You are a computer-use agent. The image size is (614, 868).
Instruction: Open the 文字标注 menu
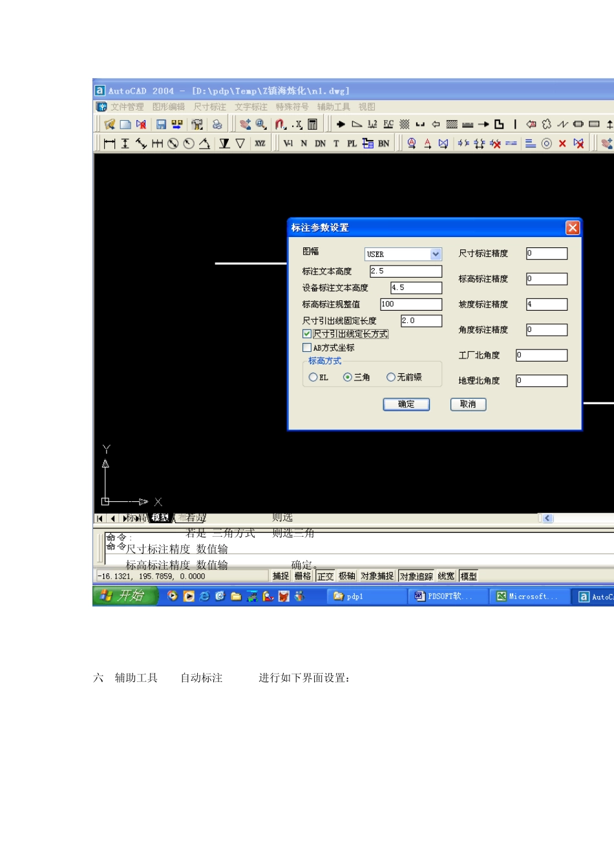click(x=251, y=107)
